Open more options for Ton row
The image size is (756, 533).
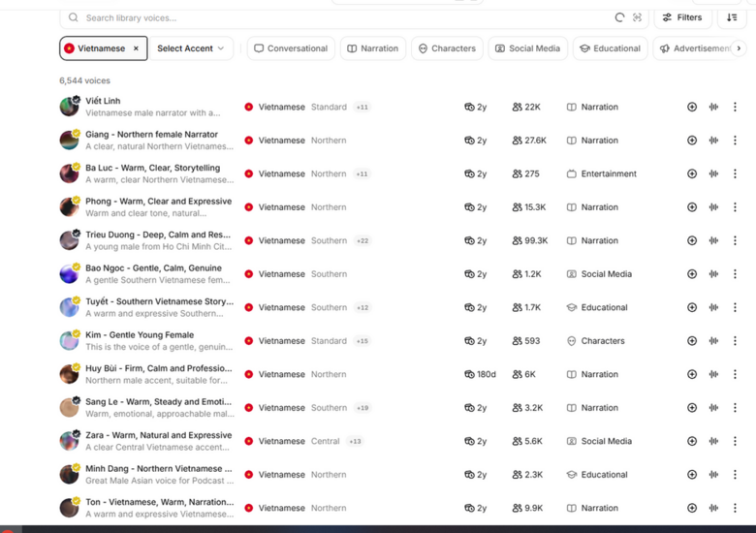point(735,508)
